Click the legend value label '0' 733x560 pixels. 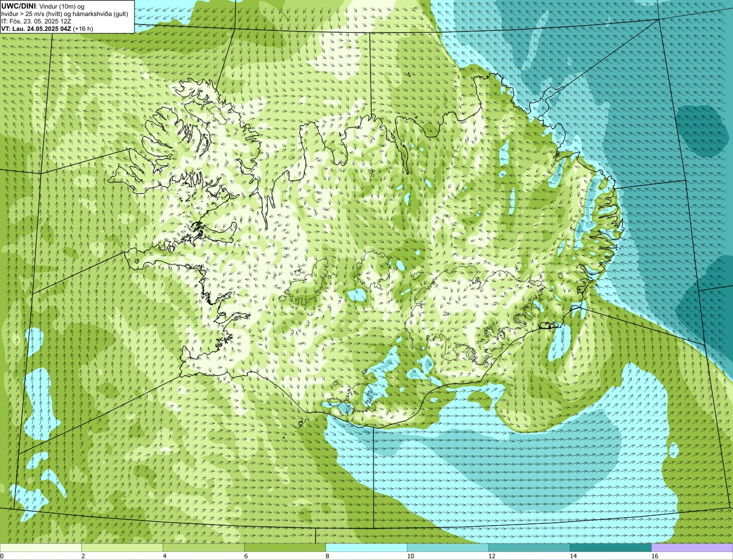pyautogui.click(x=2, y=556)
